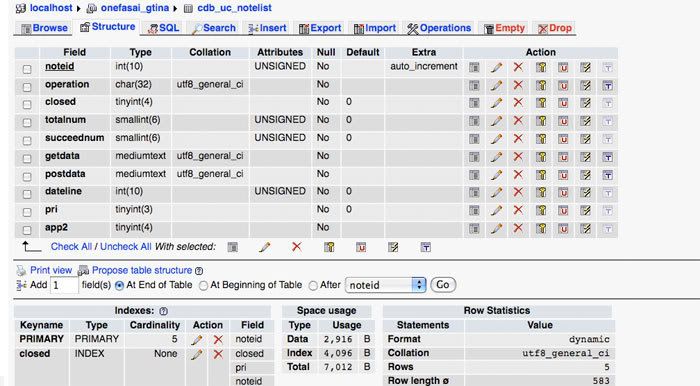Click browse icon in noteid action column
Screen dimensions: 700x386
point(474,67)
